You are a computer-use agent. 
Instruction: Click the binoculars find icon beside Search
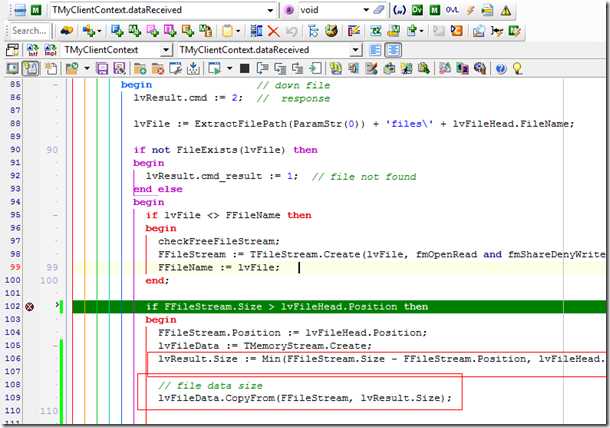point(67,31)
